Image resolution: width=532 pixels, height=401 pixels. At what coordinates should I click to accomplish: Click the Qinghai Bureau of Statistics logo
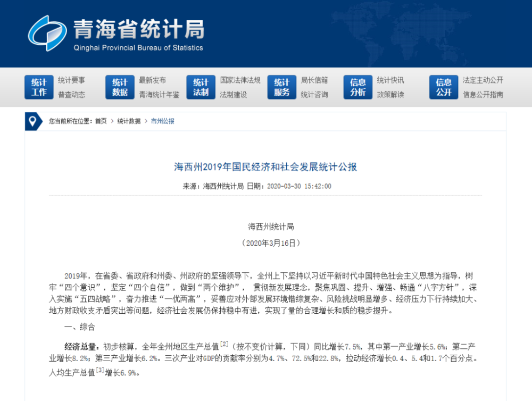coord(47,34)
